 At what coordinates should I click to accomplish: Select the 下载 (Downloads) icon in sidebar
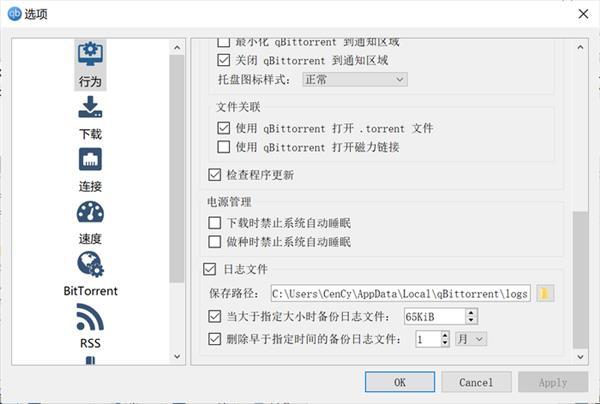tap(90, 108)
